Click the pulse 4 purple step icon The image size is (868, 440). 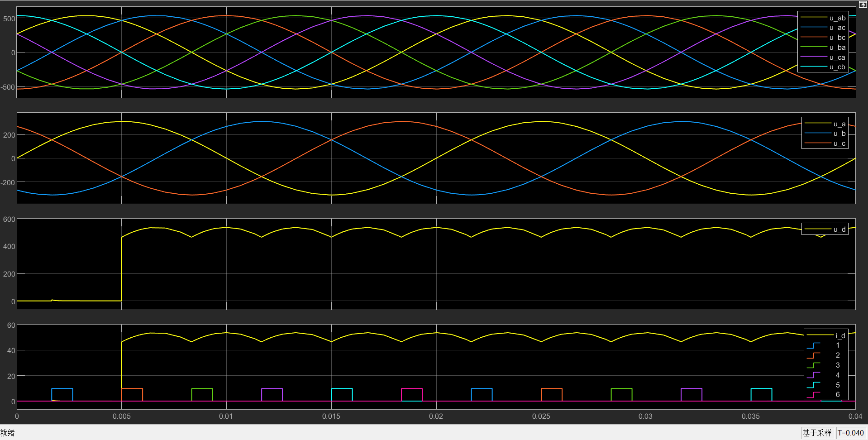point(813,375)
